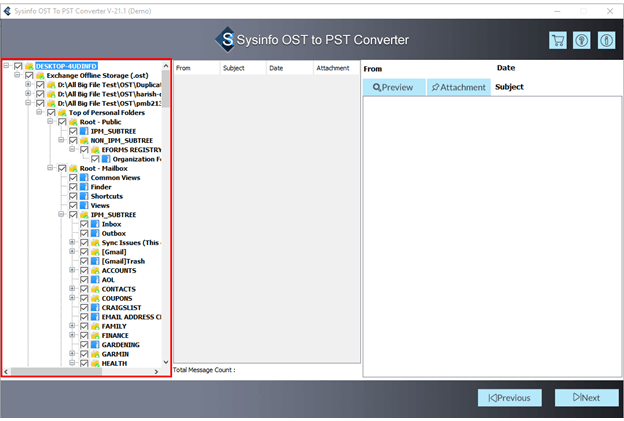Expand the [Gmail] folder node

(72, 251)
